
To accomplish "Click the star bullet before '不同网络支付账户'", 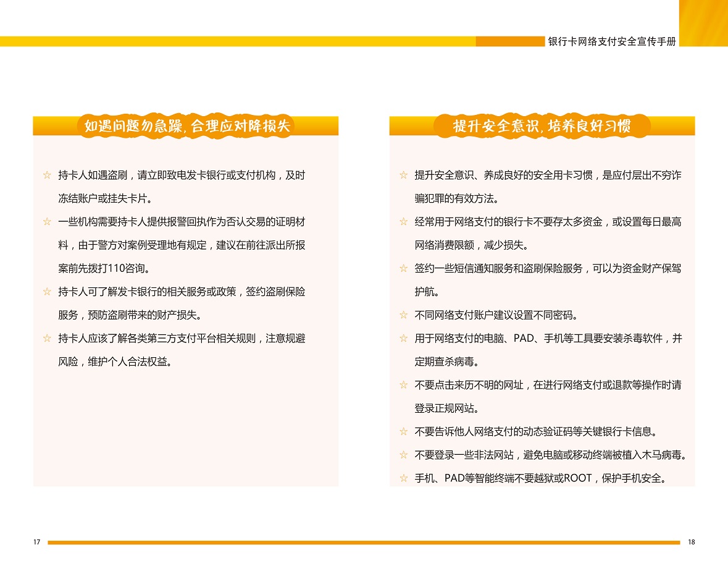I will (x=403, y=315).
